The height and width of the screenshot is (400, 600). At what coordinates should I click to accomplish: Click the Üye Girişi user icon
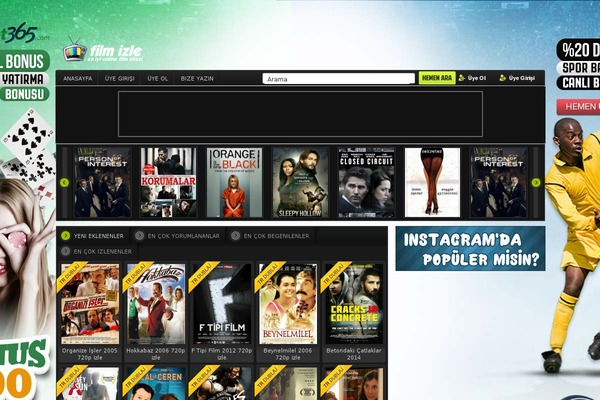(502, 78)
